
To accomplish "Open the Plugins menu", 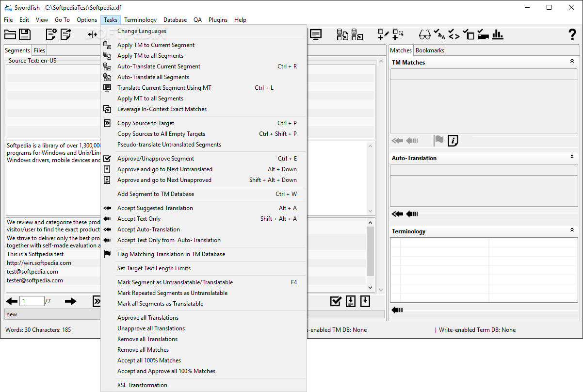I will pyautogui.click(x=218, y=20).
